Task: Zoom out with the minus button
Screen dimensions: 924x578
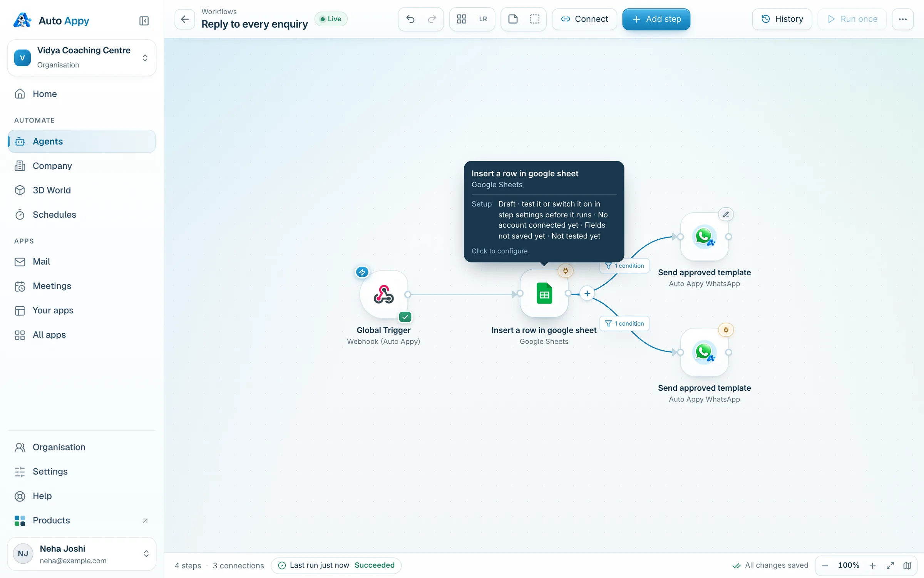Action: [825, 565]
